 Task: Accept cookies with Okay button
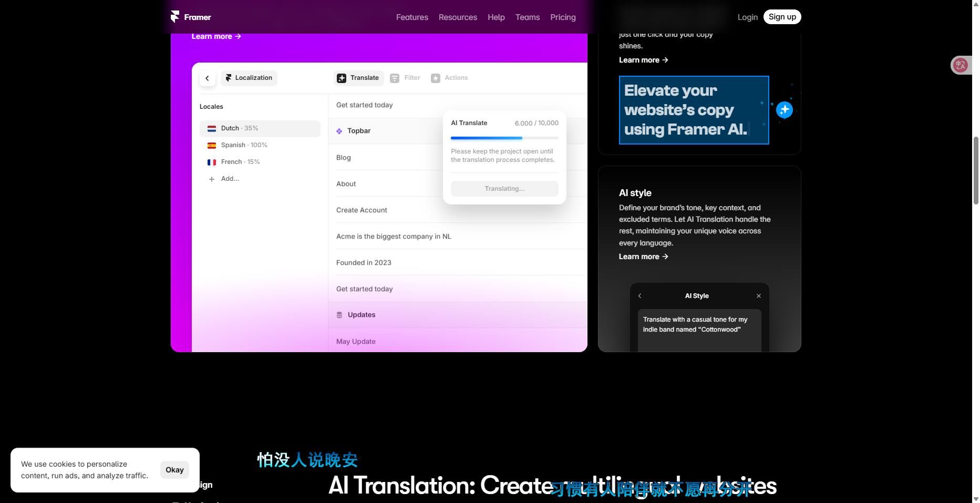point(174,470)
